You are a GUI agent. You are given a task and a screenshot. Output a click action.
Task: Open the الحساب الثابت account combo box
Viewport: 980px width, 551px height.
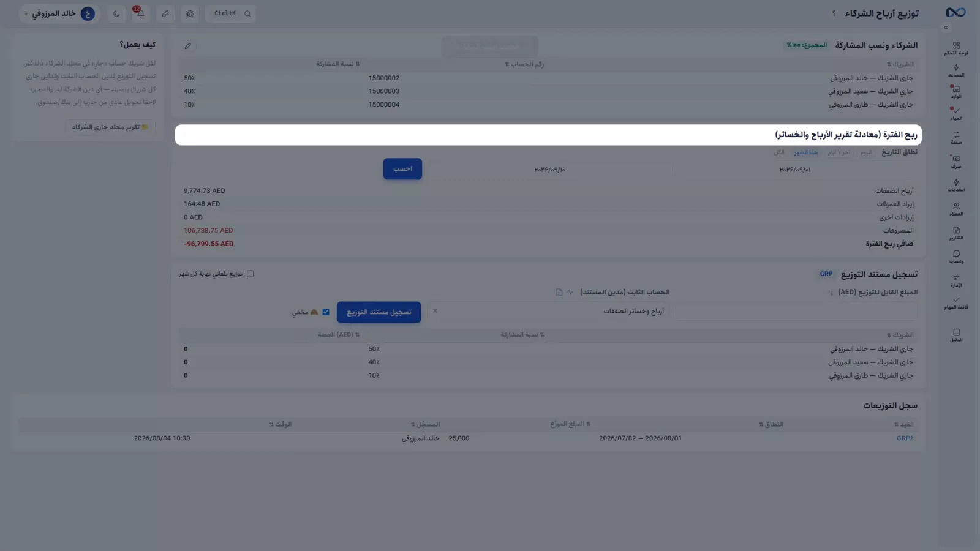point(549,311)
